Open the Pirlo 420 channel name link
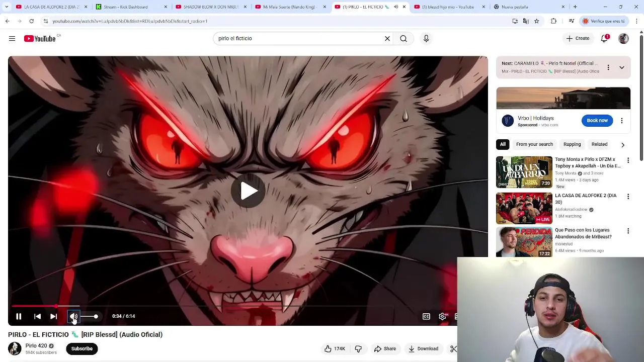 [36, 346]
